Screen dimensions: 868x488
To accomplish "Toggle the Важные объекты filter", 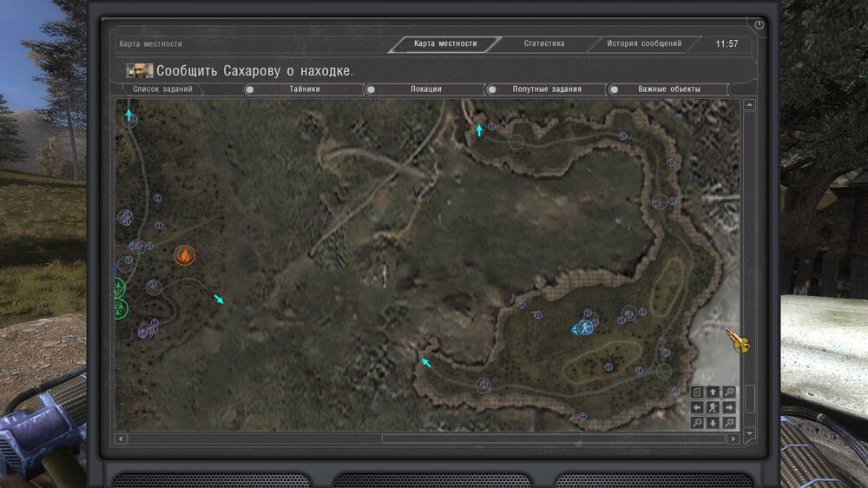I will [668, 89].
